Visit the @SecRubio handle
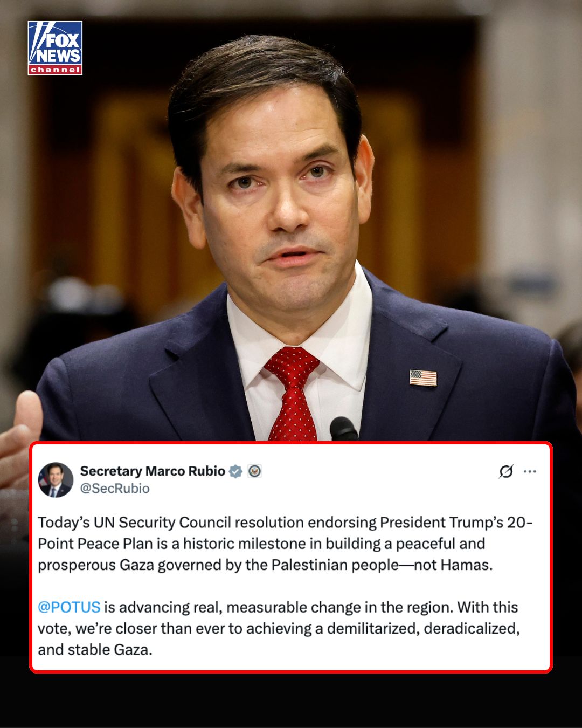Image resolution: width=582 pixels, height=728 pixels. 115,488
